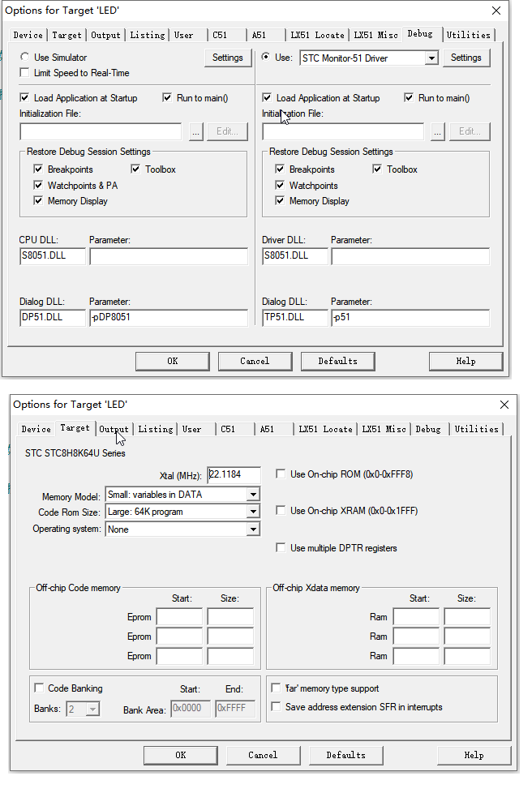Click the driver-side Initialization File field

coord(343,131)
